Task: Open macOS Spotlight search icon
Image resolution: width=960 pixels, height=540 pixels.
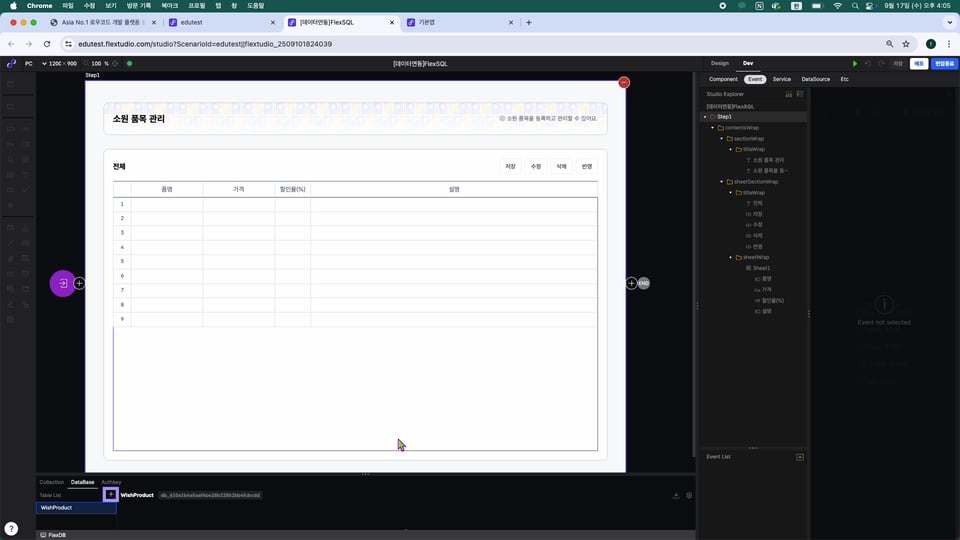Action: 855,6
